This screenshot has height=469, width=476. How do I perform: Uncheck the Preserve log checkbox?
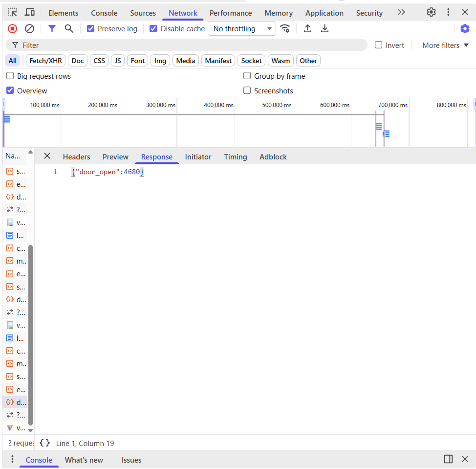[90, 29]
